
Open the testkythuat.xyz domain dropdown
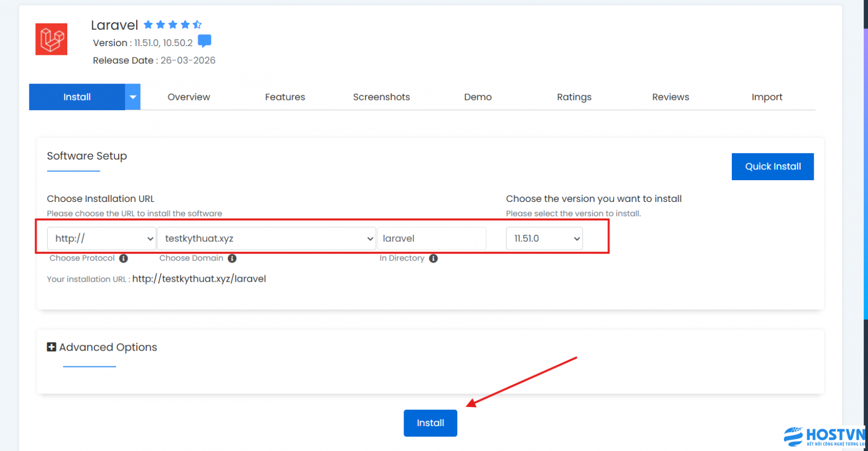pos(266,238)
